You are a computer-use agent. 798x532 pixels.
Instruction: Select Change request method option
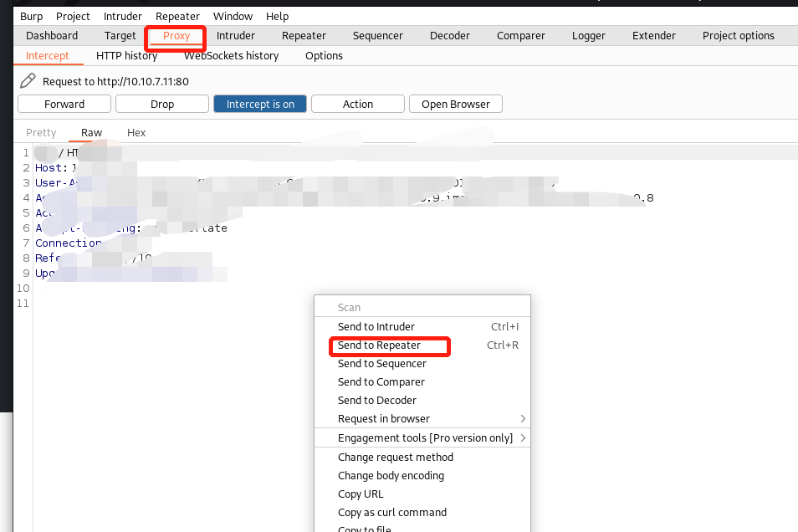click(395, 458)
